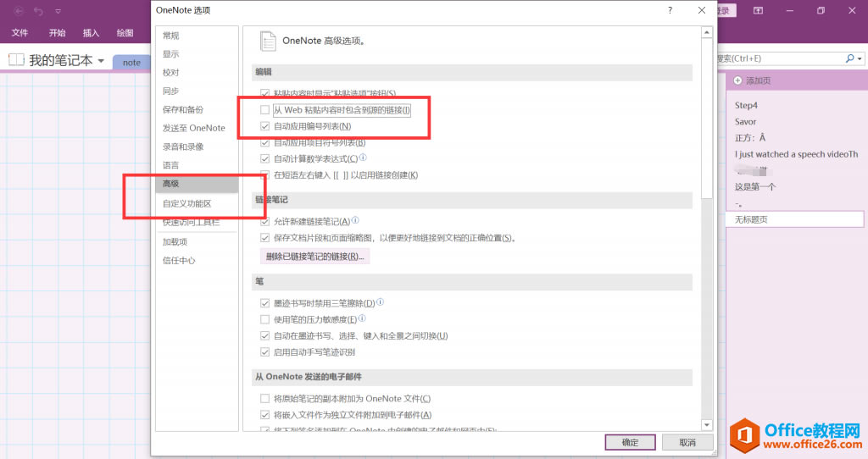Click info icon next to 允许新建链接笔记

coord(355,220)
